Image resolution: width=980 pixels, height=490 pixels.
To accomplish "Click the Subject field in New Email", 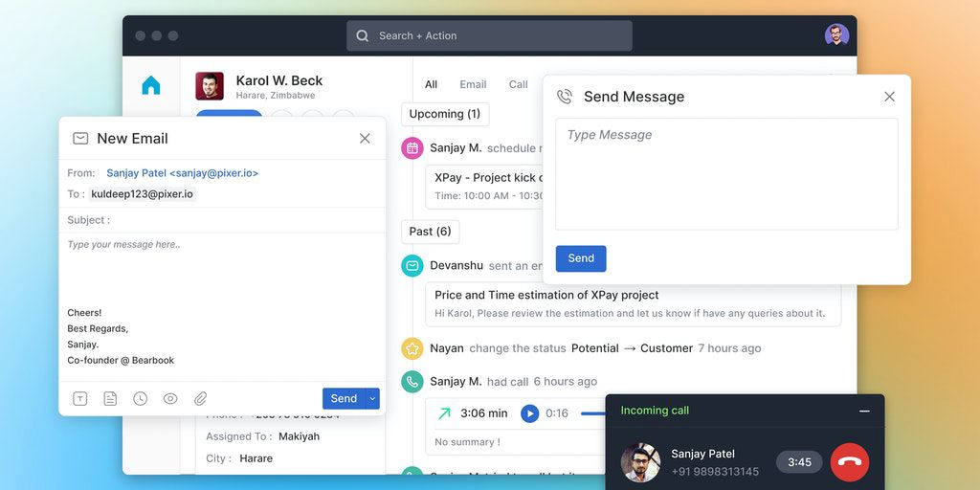I will coord(222,220).
